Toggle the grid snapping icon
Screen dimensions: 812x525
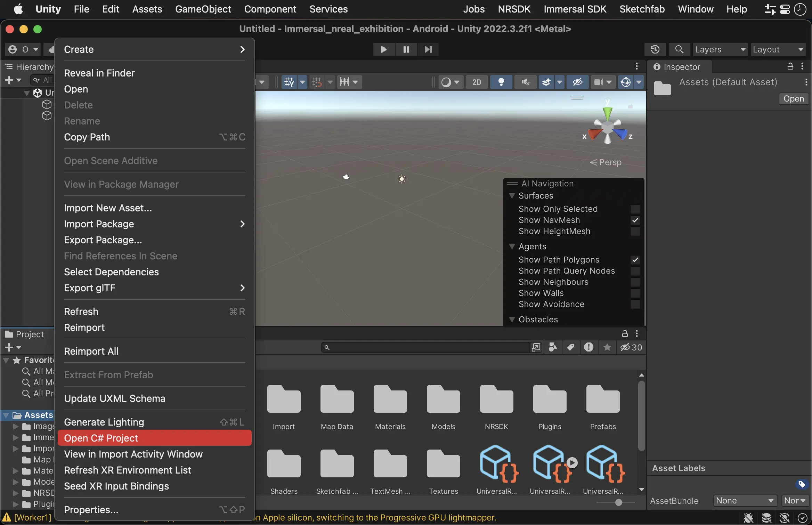(317, 82)
